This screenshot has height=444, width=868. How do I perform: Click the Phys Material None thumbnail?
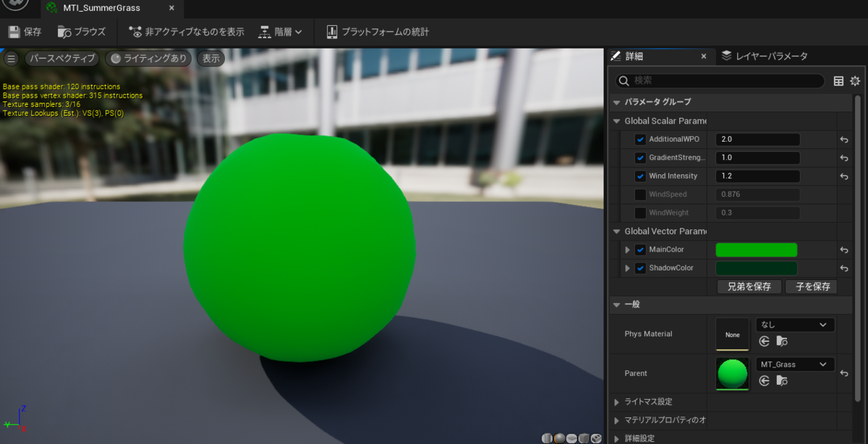(733, 334)
